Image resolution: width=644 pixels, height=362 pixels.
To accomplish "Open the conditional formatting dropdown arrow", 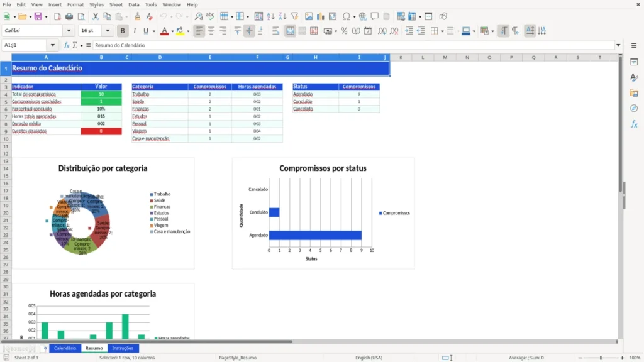I will tap(492, 31).
